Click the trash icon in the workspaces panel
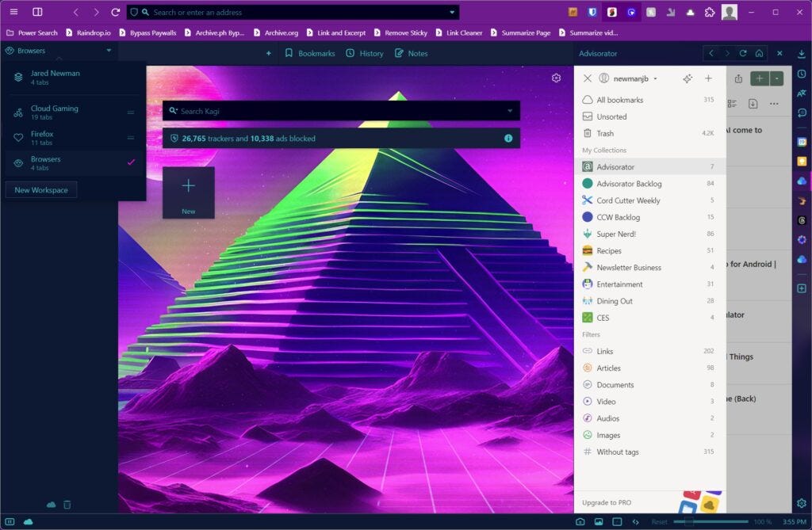Image resolution: width=812 pixels, height=530 pixels. (67, 505)
